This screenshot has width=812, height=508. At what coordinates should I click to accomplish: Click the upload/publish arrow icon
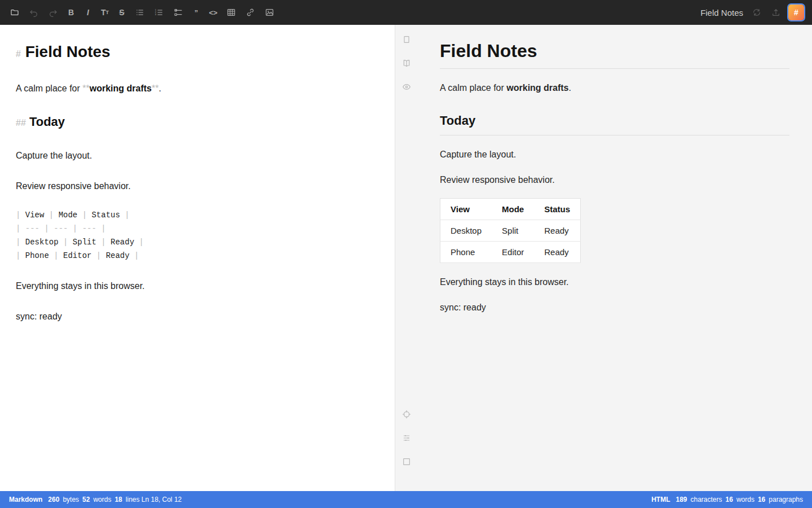point(776,12)
